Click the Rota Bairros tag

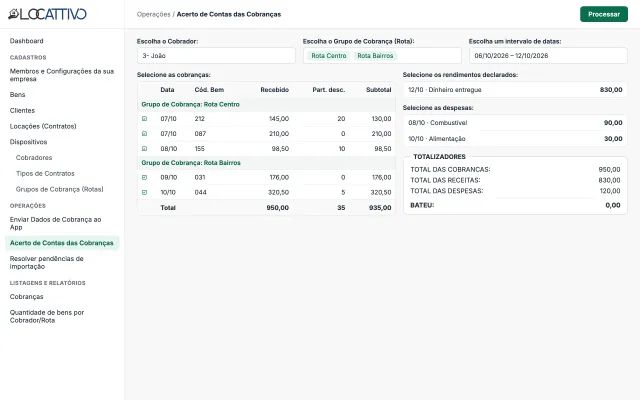(x=375, y=56)
